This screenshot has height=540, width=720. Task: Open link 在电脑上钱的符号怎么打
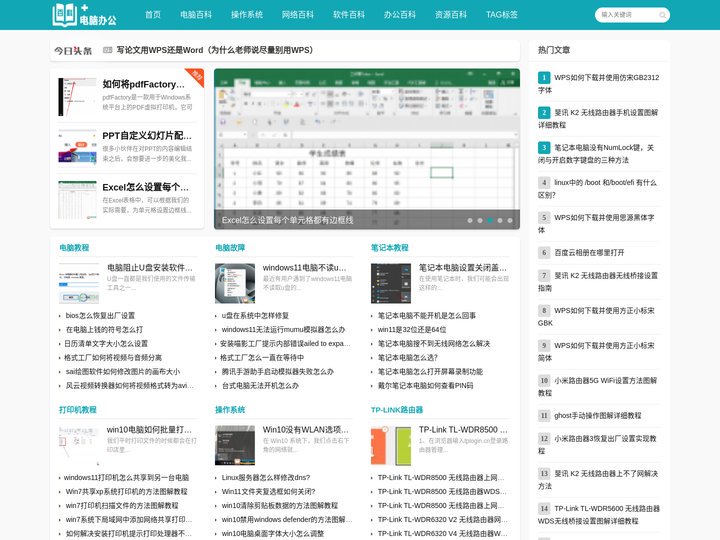click(x=104, y=330)
